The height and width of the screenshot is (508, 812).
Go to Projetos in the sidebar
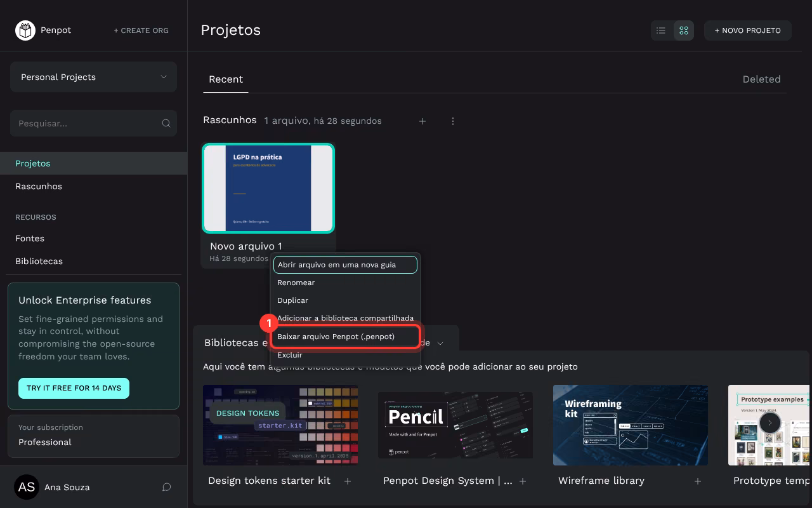point(93,163)
